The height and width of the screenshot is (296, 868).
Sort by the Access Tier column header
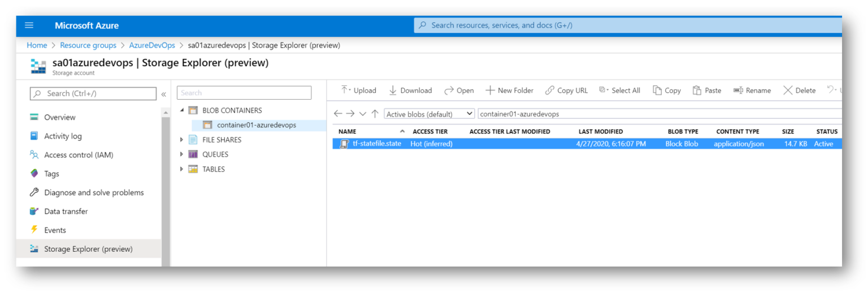(x=430, y=131)
